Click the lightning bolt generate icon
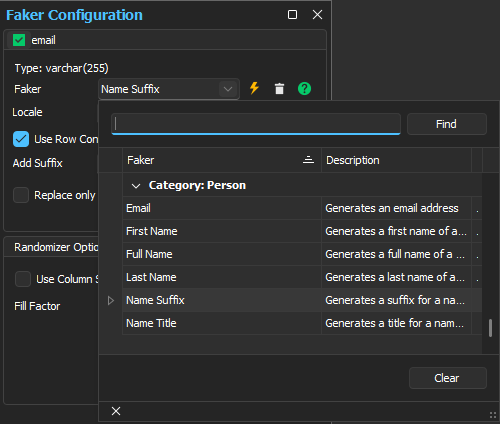Screen dimensions: 500x424 pyautogui.click(x=254, y=88)
